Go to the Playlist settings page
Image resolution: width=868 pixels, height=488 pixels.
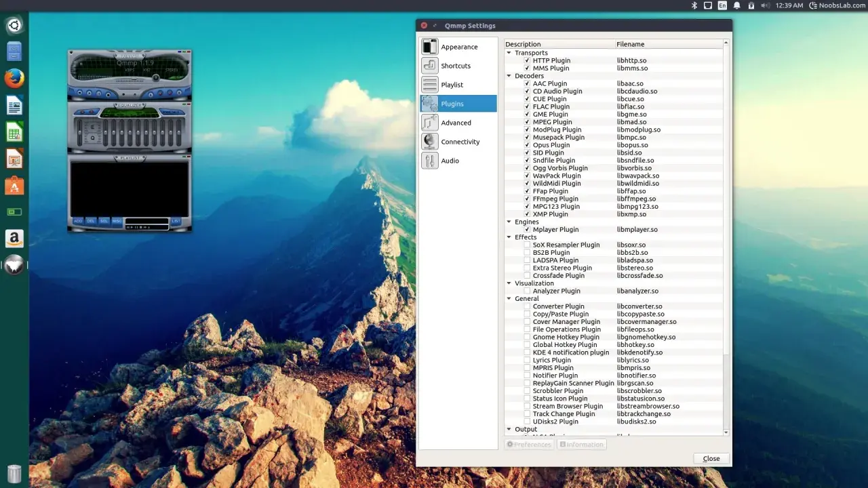(458, 85)
